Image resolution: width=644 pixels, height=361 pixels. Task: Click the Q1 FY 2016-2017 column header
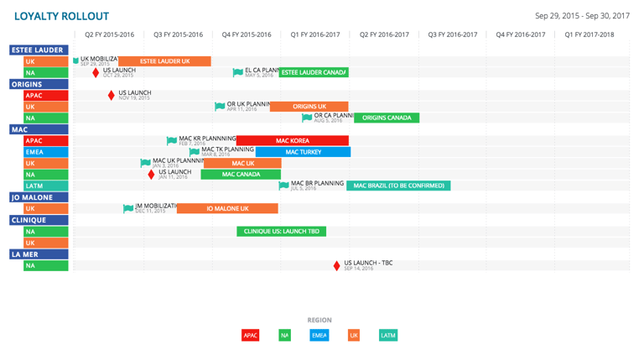(x=315, y=34)
